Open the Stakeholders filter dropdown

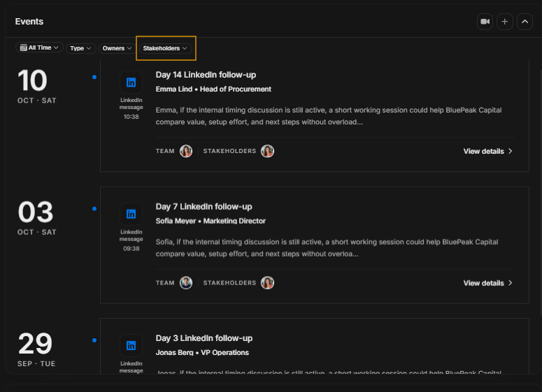click(x=165, y=48)
